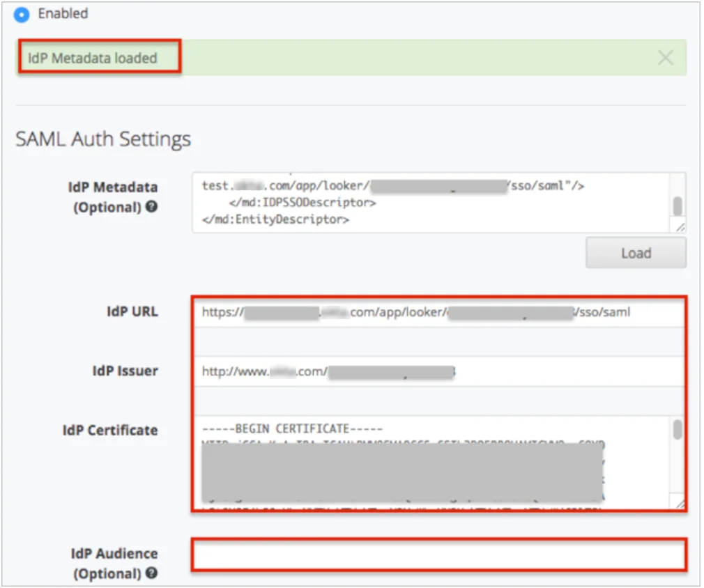The height and width of the screenshot is (588, 704).
Task: Click the SAML Auth Settings heading
Action: (103, 139)
